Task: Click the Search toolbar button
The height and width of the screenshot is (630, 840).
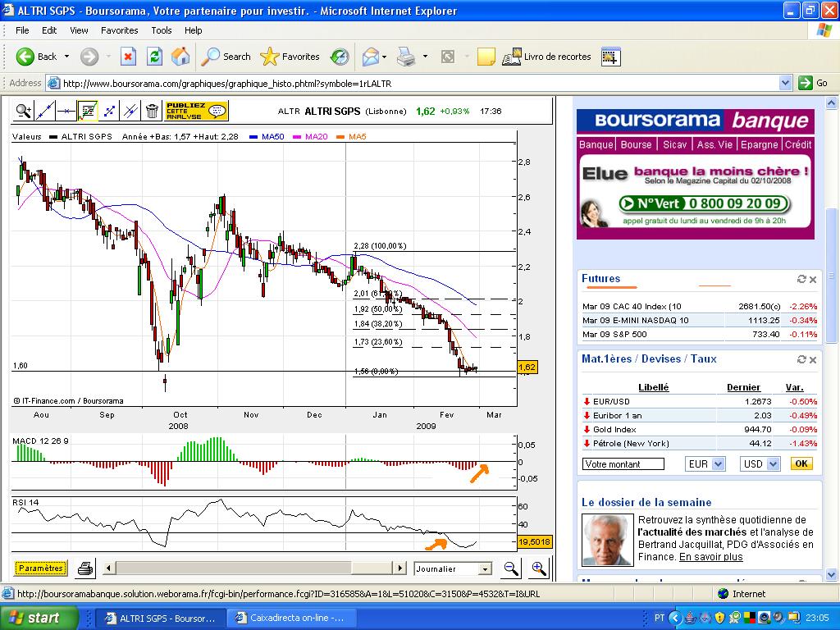Action: pyautogui.click(x=226, y=57)
